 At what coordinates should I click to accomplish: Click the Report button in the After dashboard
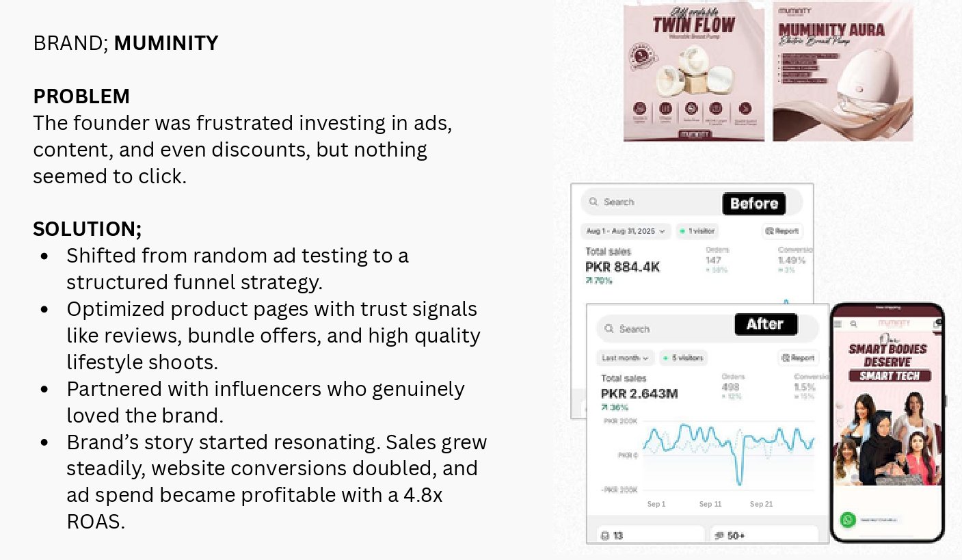click(798, 358)
